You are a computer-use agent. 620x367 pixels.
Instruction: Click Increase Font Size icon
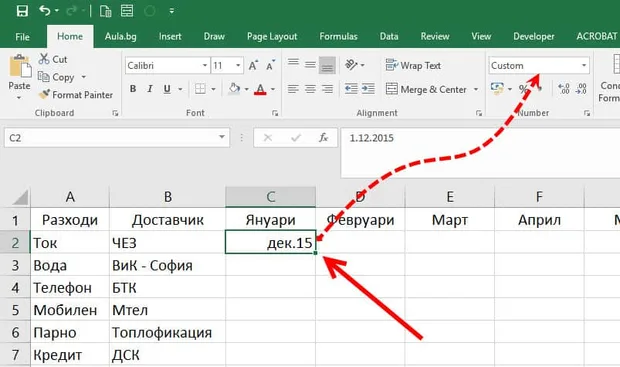[x=253, y=65]
